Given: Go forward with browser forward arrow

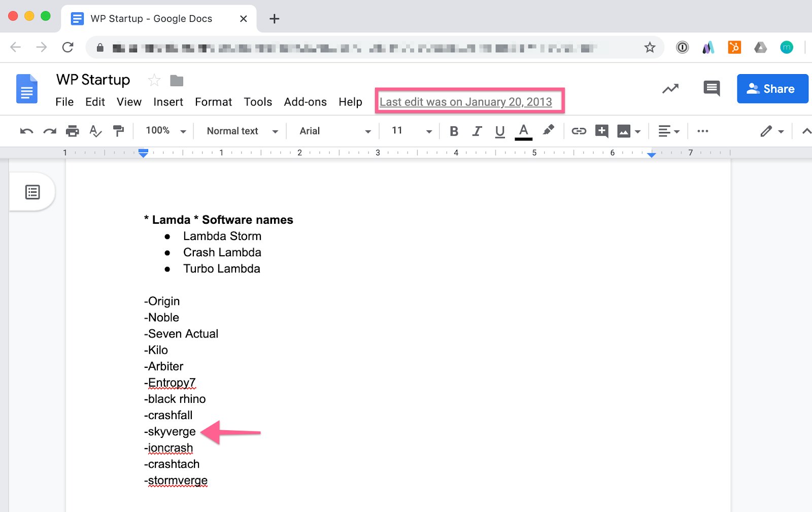Looking at the screenshot, I should point(42,47).
